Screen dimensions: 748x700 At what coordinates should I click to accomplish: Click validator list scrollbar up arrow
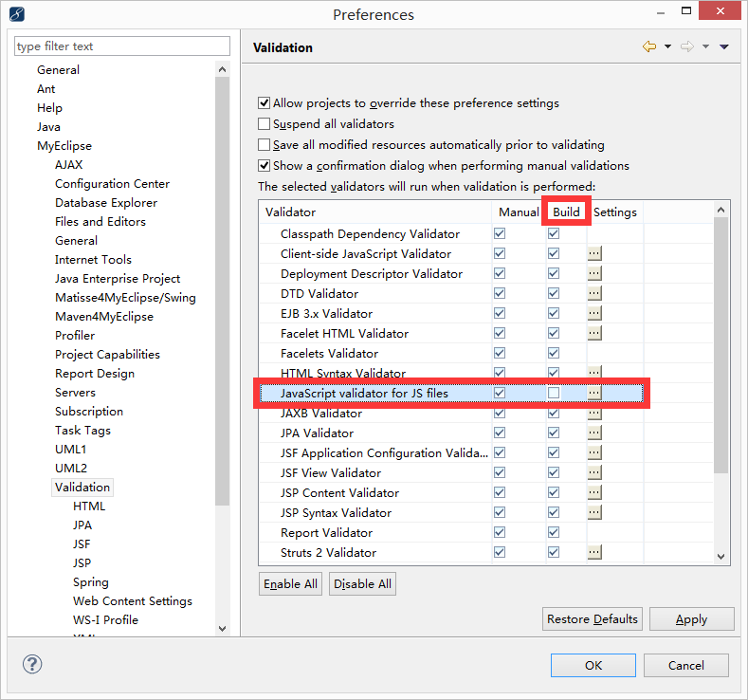point(721,210)
